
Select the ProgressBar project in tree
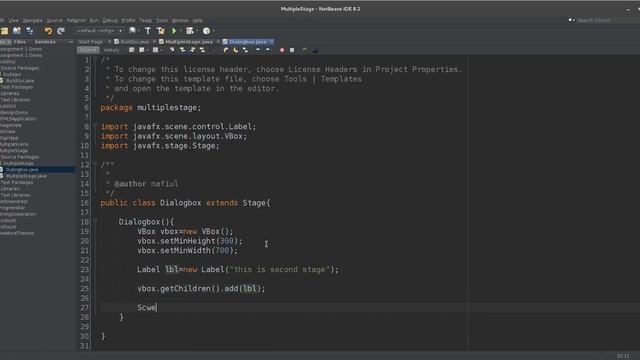coord(12,208)
